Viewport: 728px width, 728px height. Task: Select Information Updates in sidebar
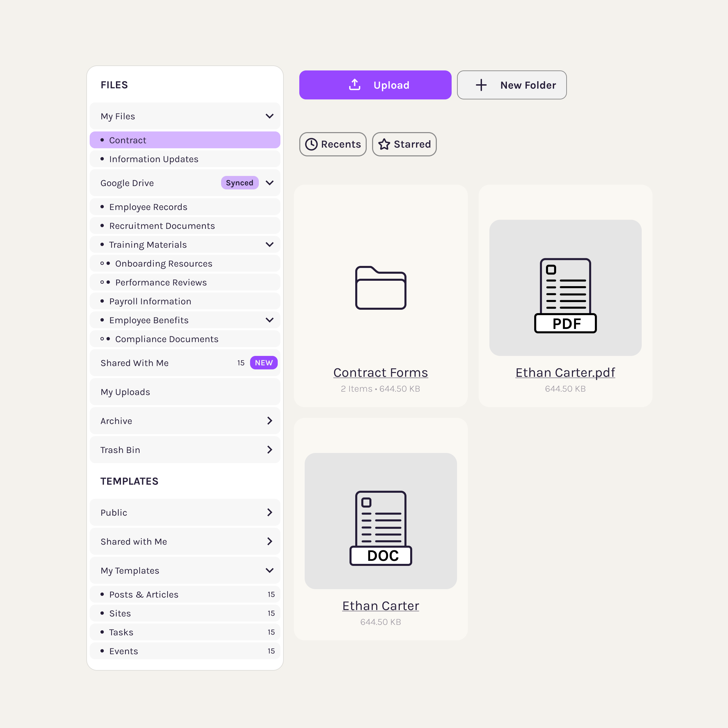[x=154, y=159]
